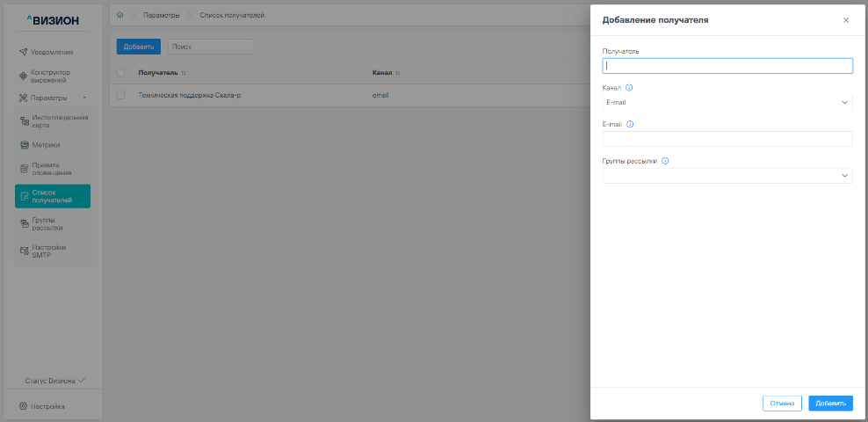868x422 pixels.
Task: Click the Отмена button
Action: coord(781,404)
